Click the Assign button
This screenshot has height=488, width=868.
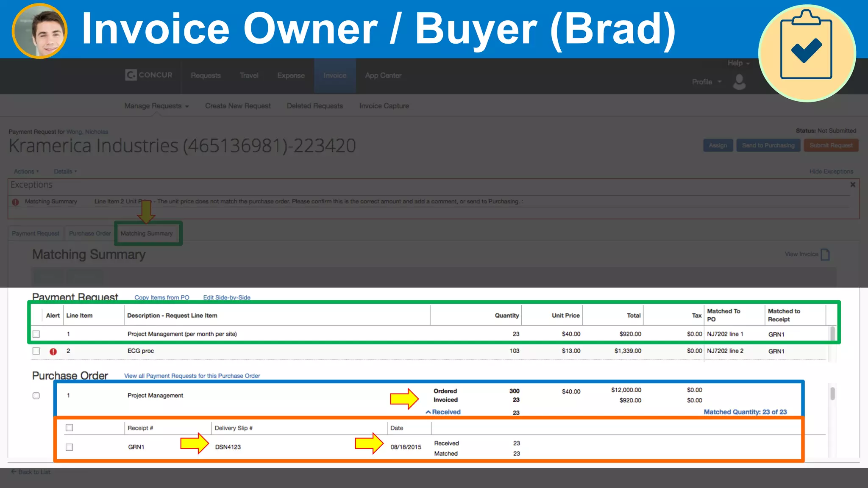pos(718,145)
